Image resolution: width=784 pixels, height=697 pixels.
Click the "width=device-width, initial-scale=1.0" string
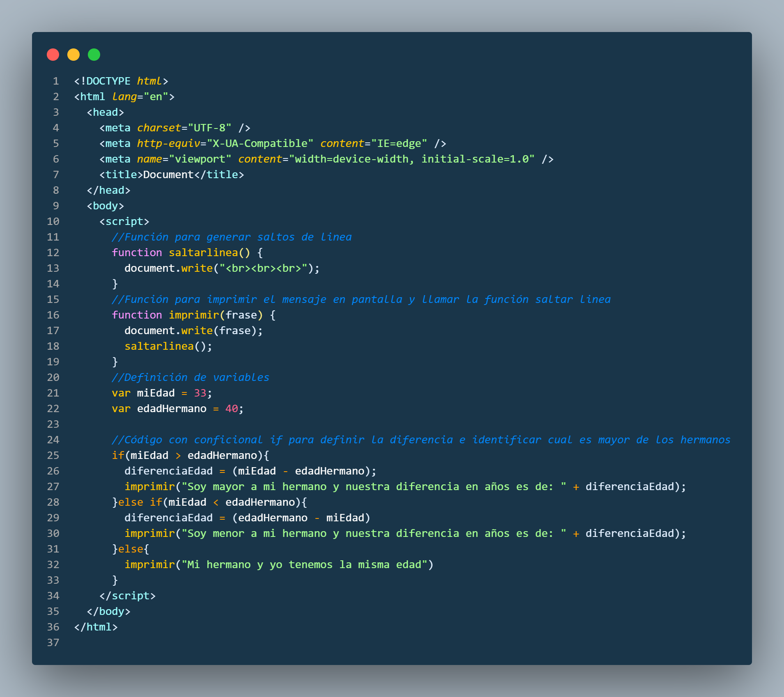(x=412, y=159)
